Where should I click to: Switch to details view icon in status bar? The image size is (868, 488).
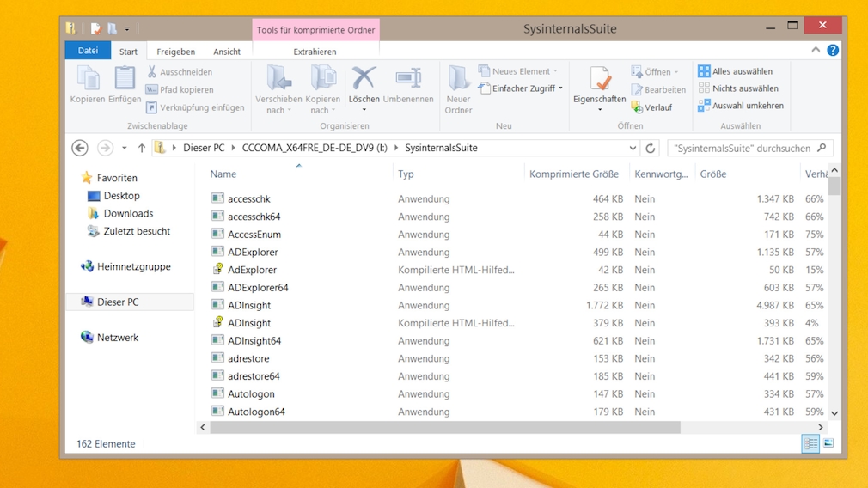pos(811,443)
